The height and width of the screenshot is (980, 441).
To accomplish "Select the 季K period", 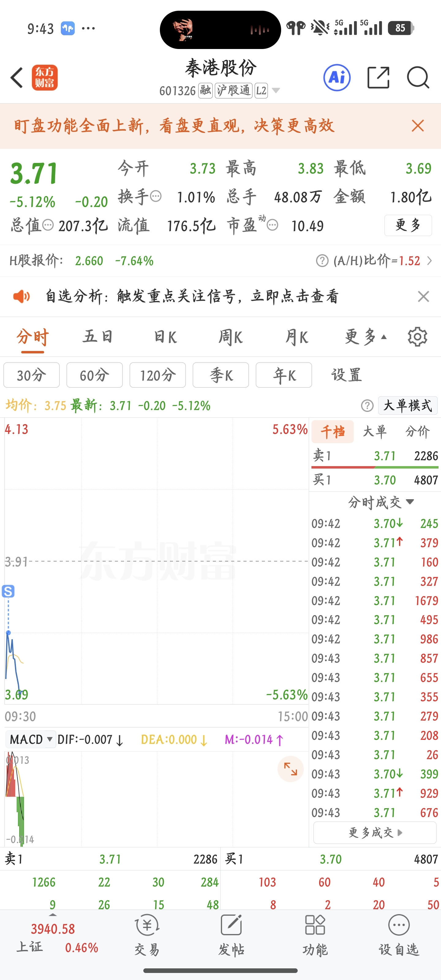I will (221, 375).
